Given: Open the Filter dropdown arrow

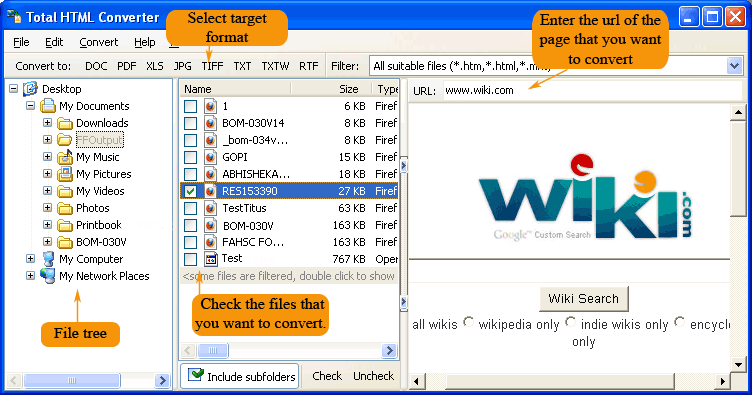Looking at the screenshot, I should coord(734,66).
